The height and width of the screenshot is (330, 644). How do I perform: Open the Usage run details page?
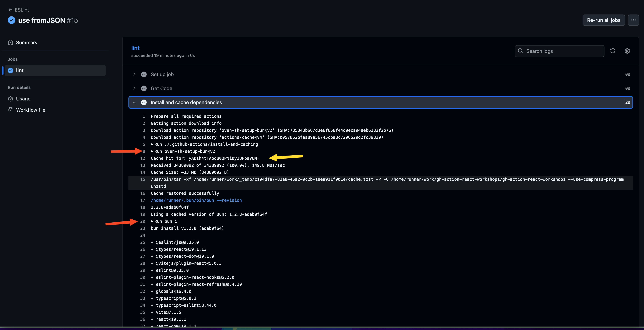coord(23,99)
